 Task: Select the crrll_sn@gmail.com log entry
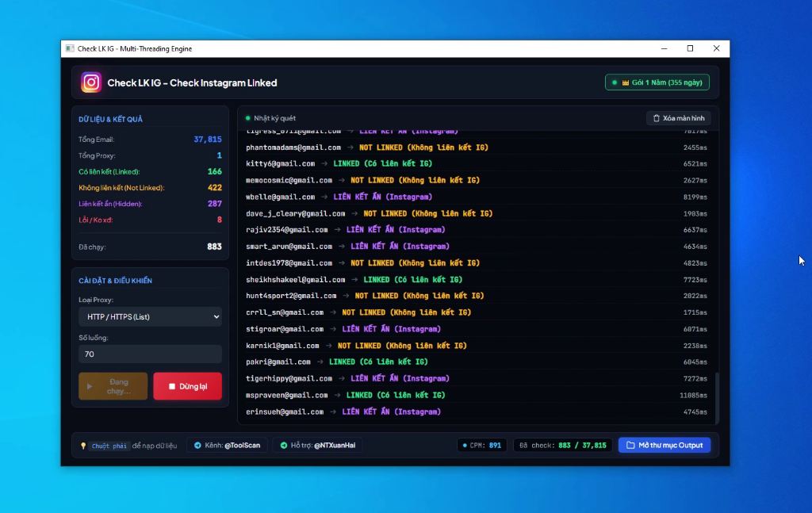point(477,312)
